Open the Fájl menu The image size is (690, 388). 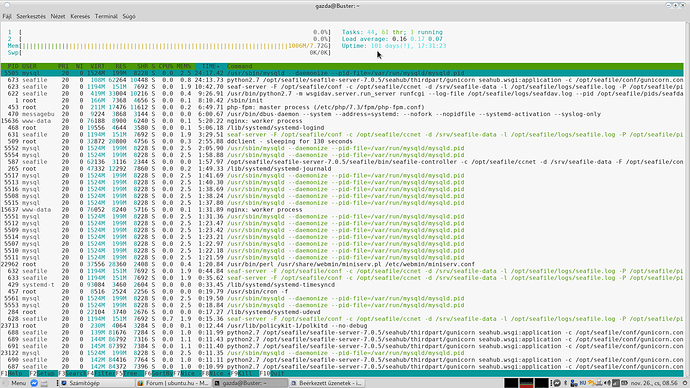click(x=7, y=16)
